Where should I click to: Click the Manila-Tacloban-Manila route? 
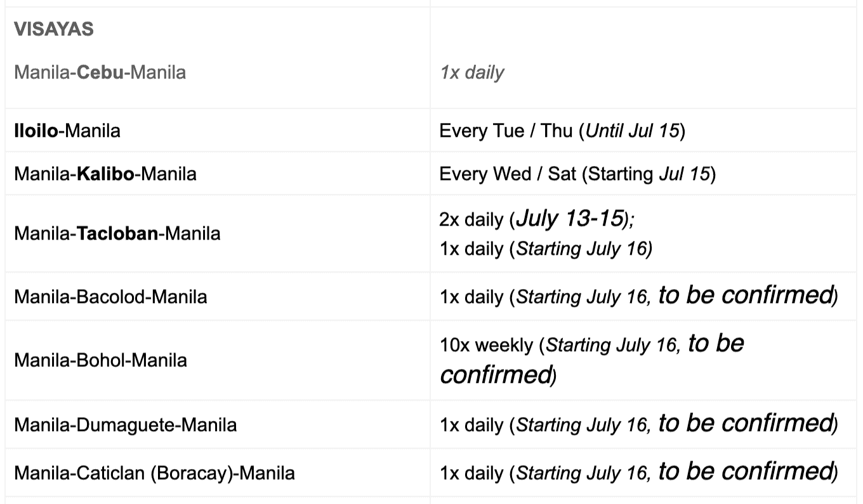(117, 233)
